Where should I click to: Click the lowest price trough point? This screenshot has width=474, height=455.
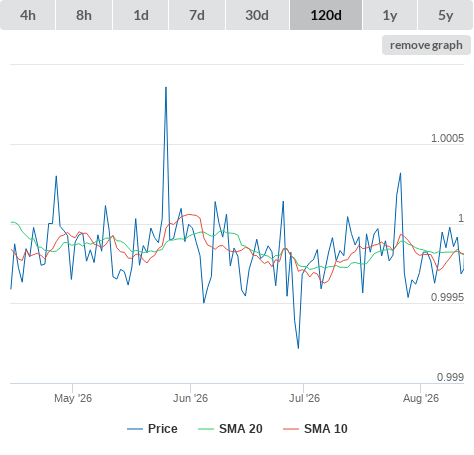click(x=298, y=348)
